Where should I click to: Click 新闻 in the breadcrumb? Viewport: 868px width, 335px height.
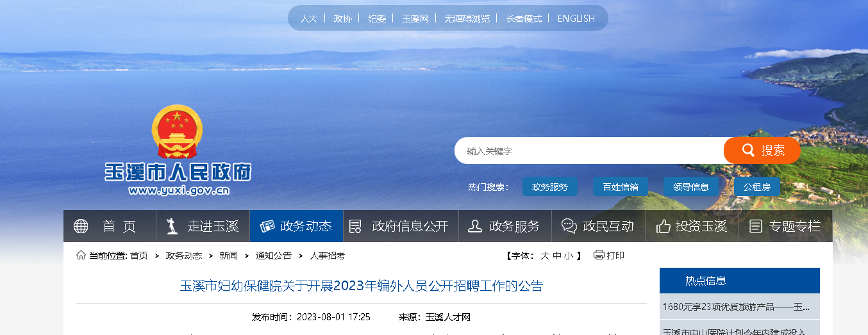tap(229, 256)
